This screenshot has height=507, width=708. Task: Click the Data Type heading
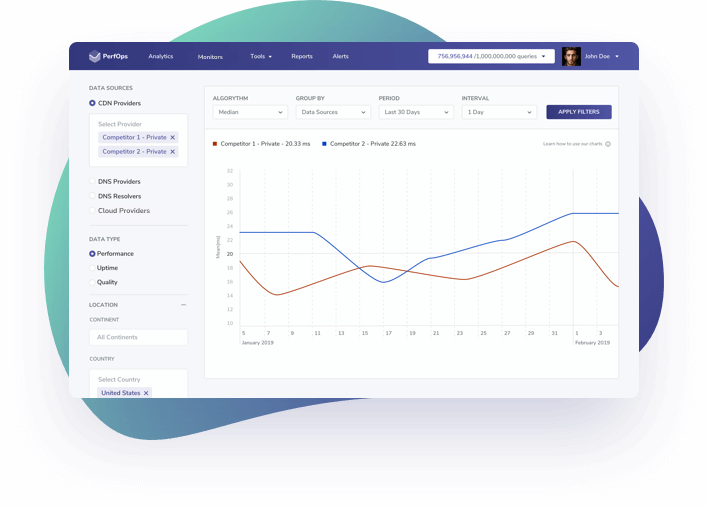pyautogui.click(x=104, y=239)
